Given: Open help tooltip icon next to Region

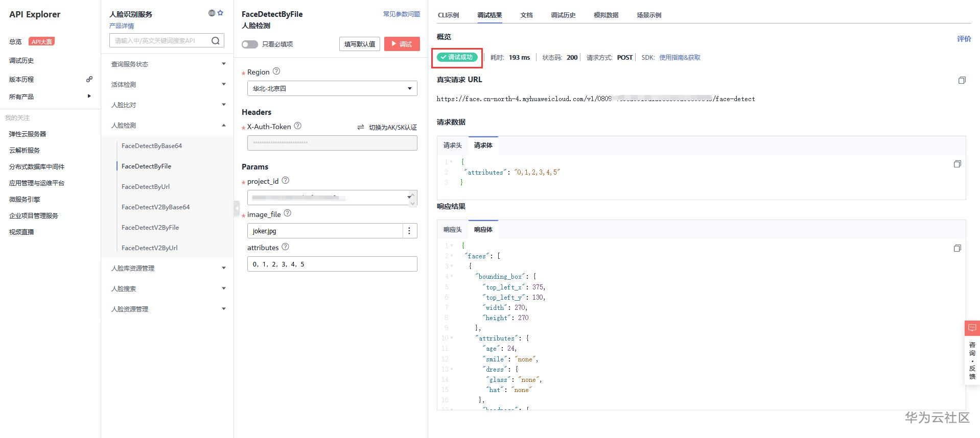Looking at the screenshot, I should [276, 71].
